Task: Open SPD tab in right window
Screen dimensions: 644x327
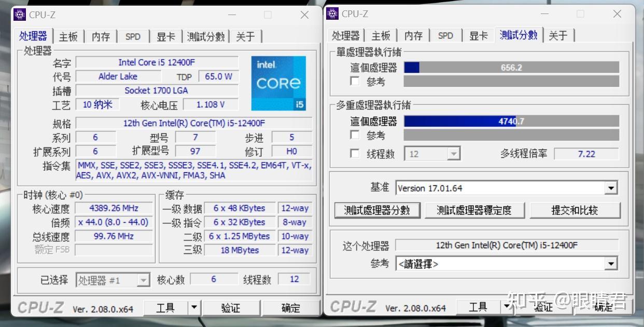Action: [445, 35]
